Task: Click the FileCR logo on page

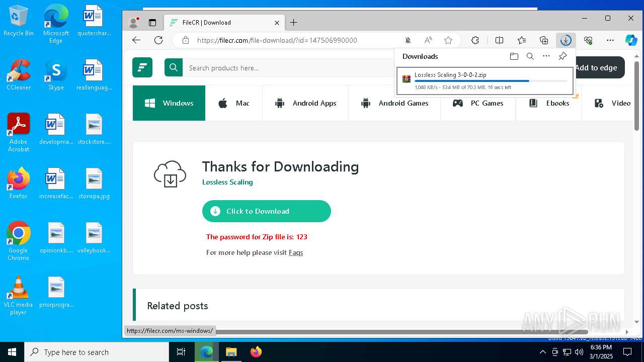Action: (142, 67)
